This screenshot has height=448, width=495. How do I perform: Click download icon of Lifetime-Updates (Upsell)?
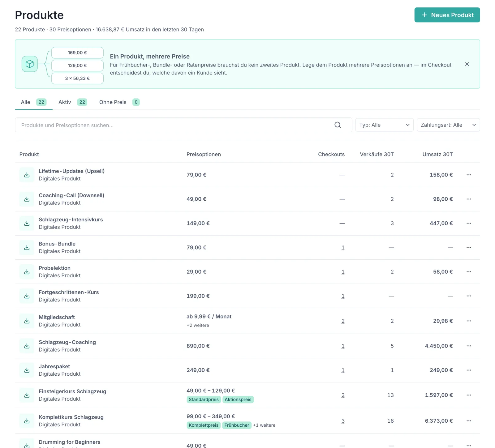click(27, 175)
